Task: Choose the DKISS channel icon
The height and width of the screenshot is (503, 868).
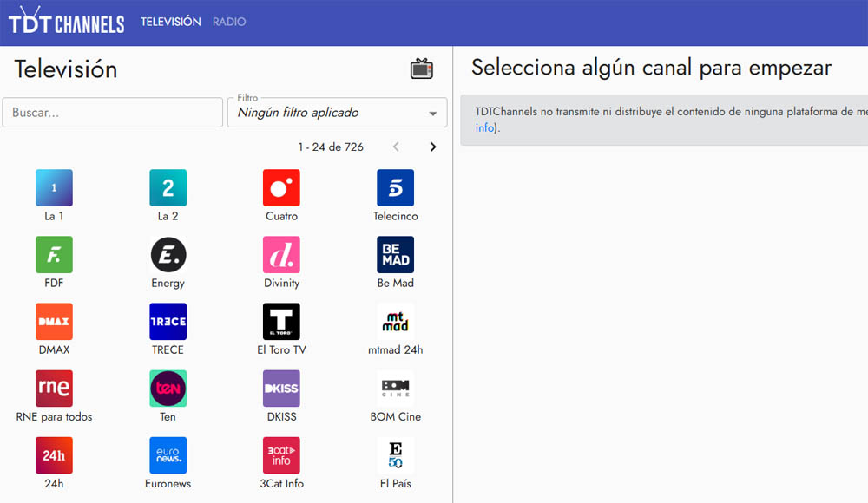Action: pyautogui.click(x=281, y=389)
